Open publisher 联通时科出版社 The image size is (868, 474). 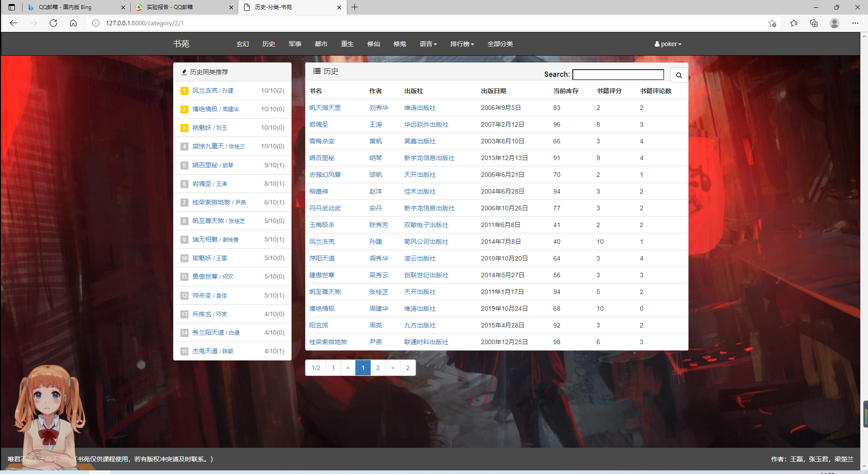426,342
